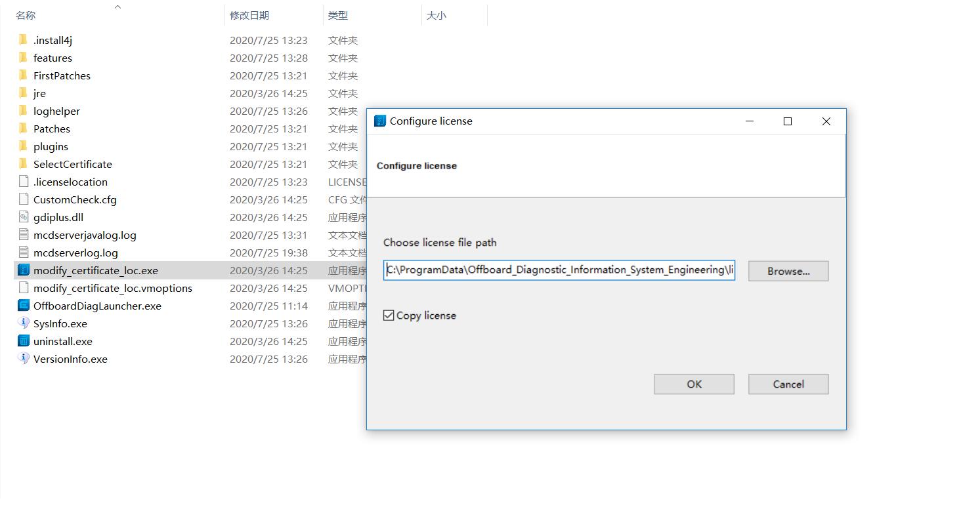Click the Configure license dialog title icon

point(380,121)
